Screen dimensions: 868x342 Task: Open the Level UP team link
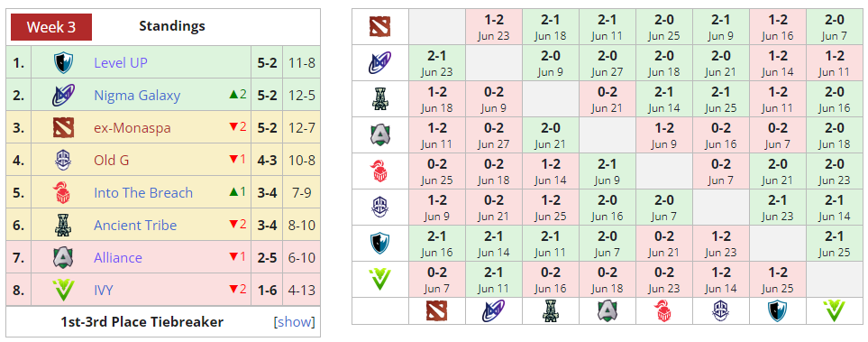[x=121, y=62]
